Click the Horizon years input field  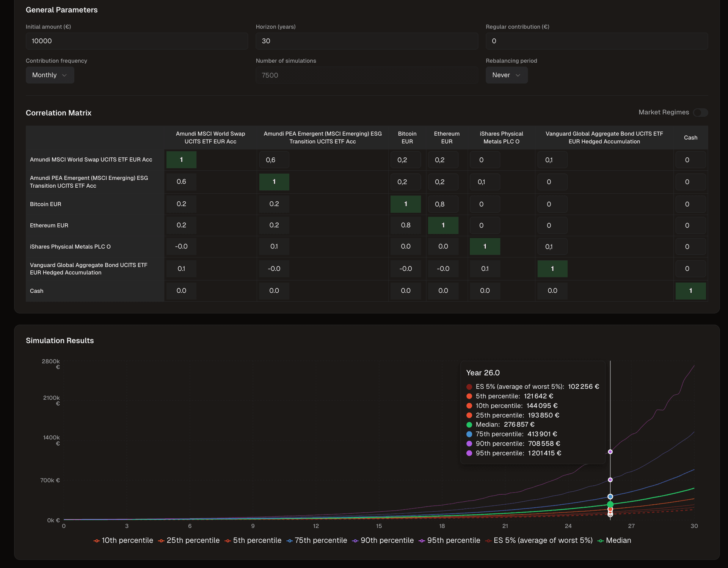[x=366, y=41]
